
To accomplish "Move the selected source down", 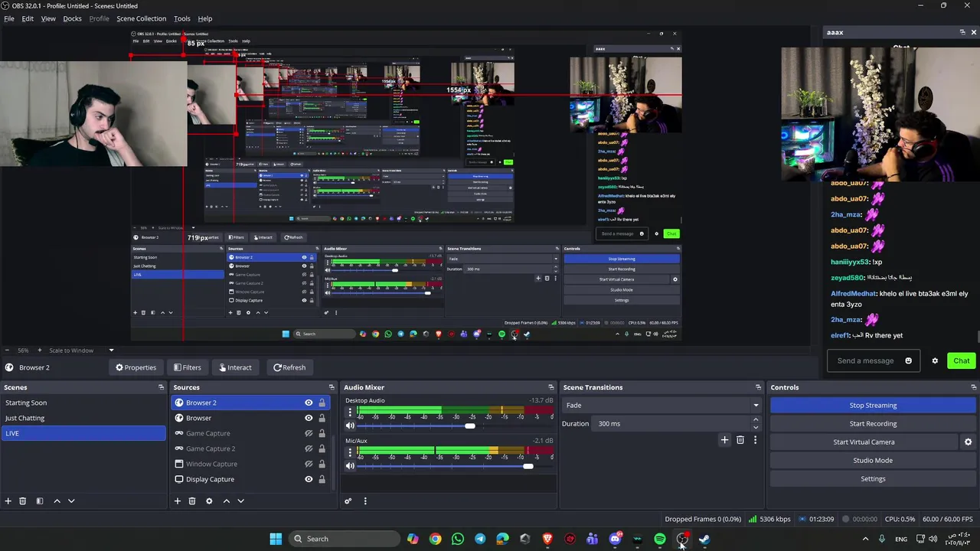I will pyautogui.click(x=240, y=500).
